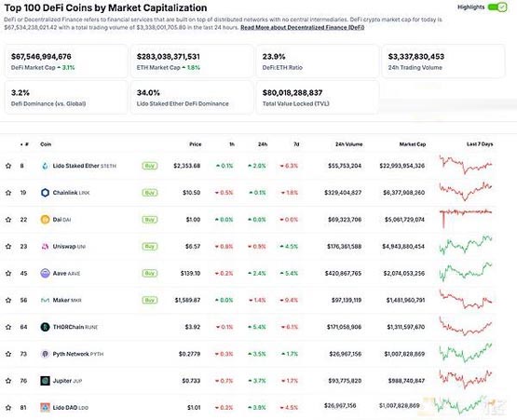This screenshot has width=517, height=420.
Task: Open the Maker coin name link
Action: click(x=67, y=300)
